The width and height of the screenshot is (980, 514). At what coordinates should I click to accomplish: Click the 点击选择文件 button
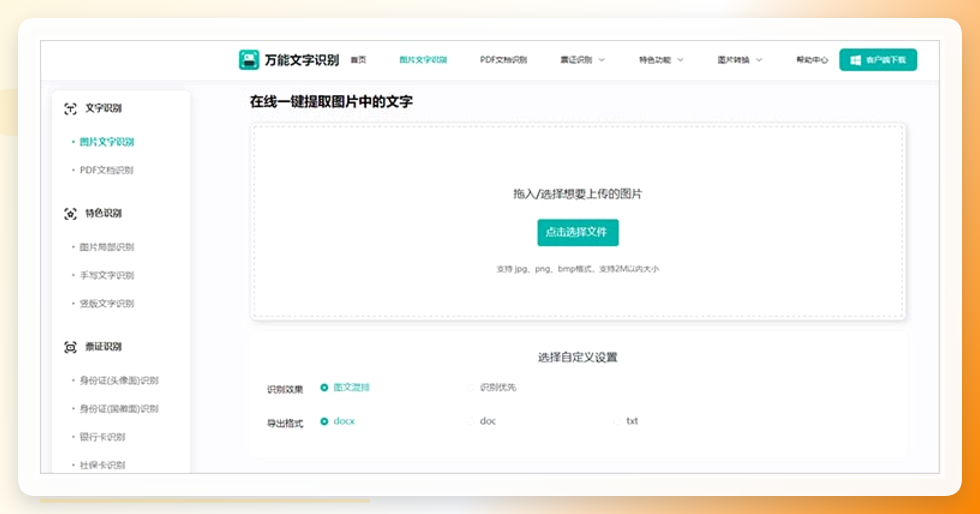click(x=578, y=233)
